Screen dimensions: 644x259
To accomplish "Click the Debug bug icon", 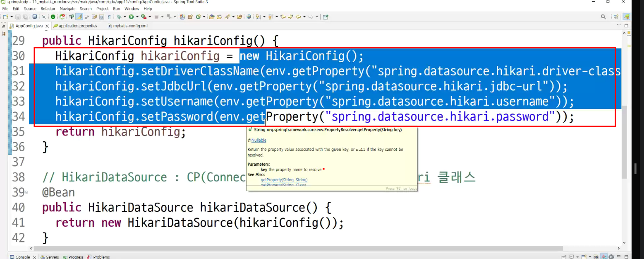I will 119,17.
